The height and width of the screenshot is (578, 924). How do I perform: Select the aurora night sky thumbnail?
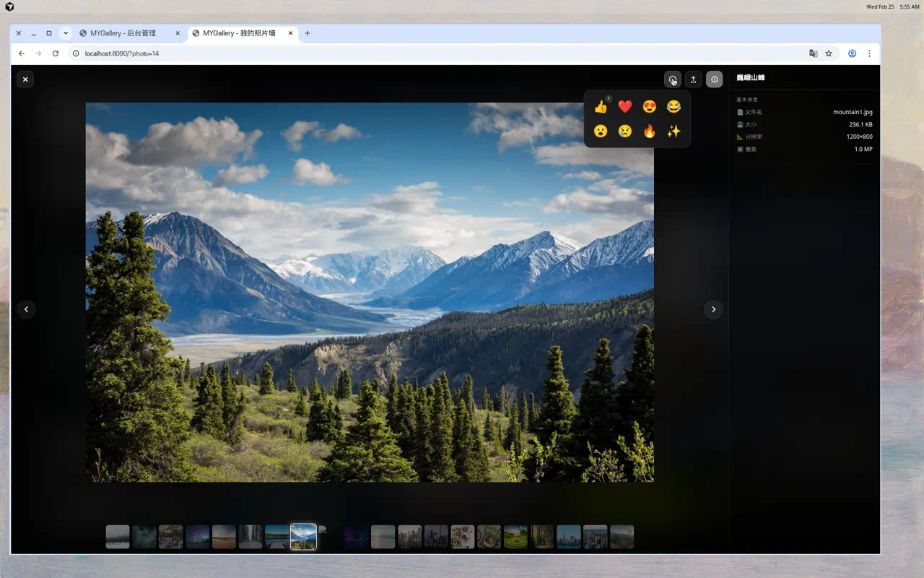tap(197, 537)
